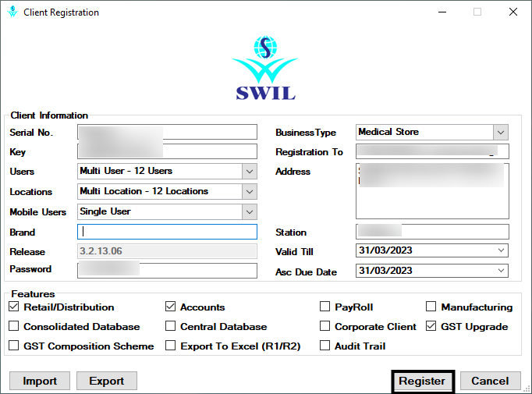Click the Import button
Screen dimensions: 532x394
pos(40,381)
